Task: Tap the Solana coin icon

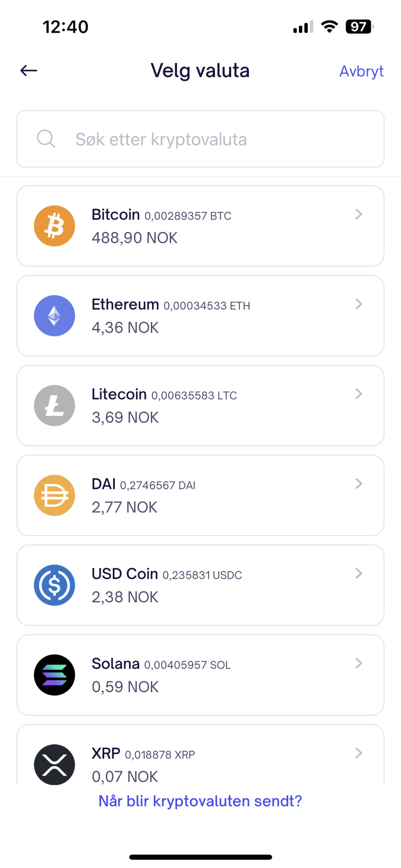Action: 55,675
